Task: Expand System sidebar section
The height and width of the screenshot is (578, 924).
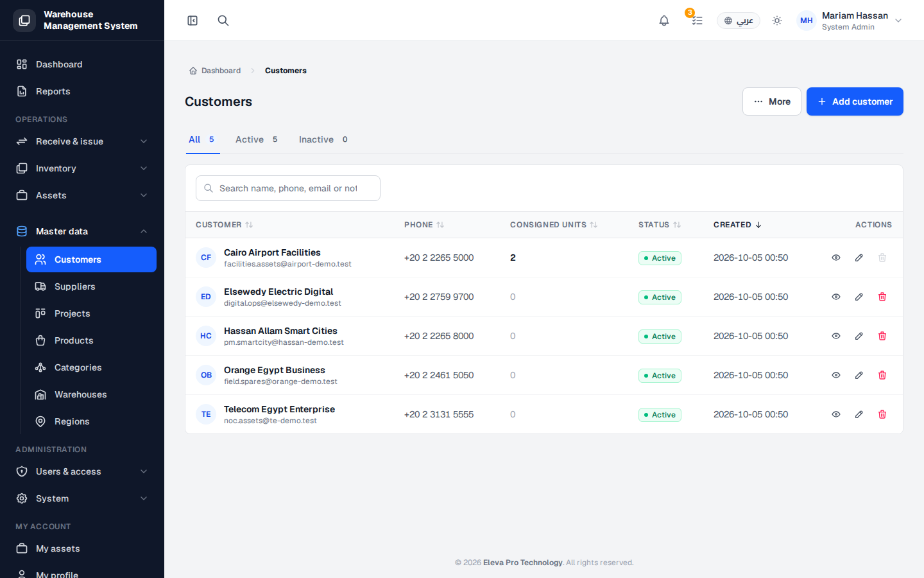Action: point(82,498)
